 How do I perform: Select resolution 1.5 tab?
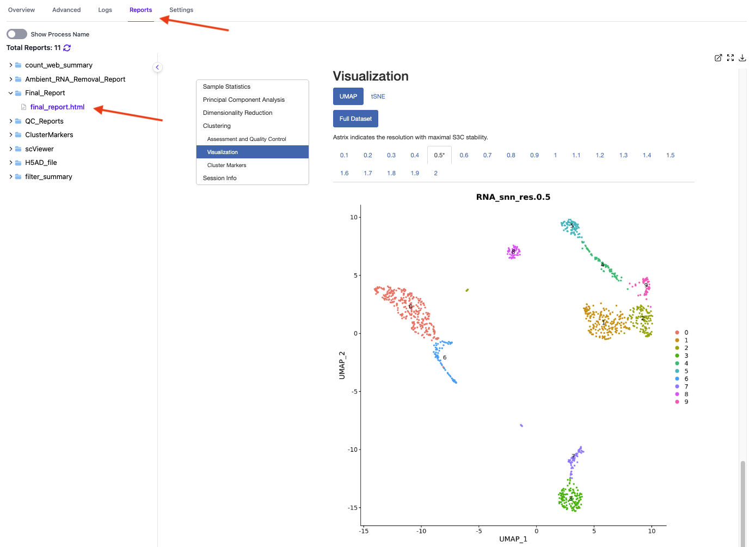pos(670,155)
